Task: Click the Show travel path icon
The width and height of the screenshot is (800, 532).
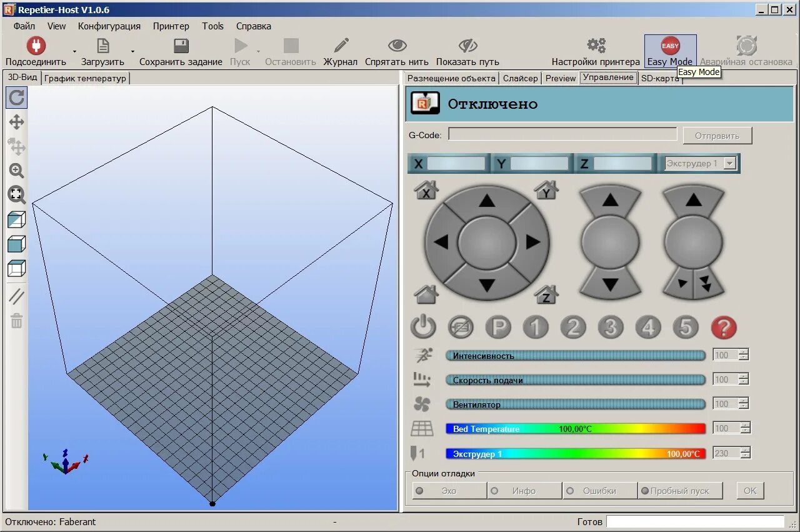Action: point(467,46)
